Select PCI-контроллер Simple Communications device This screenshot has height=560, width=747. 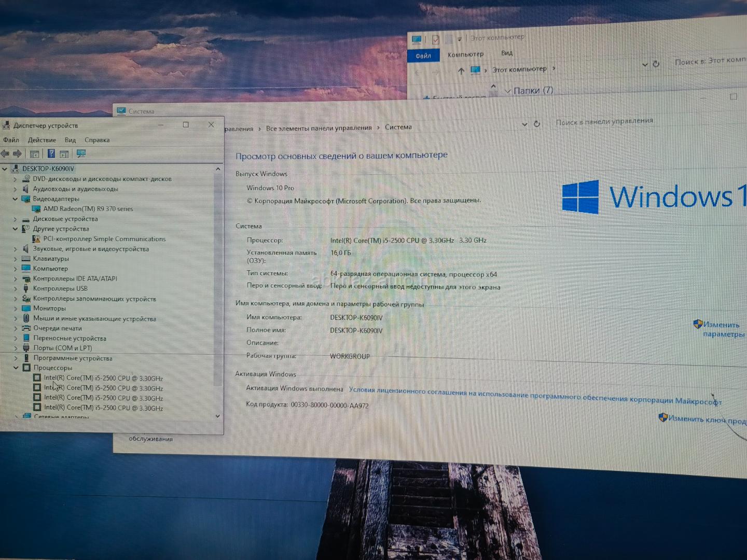(104, 239)
